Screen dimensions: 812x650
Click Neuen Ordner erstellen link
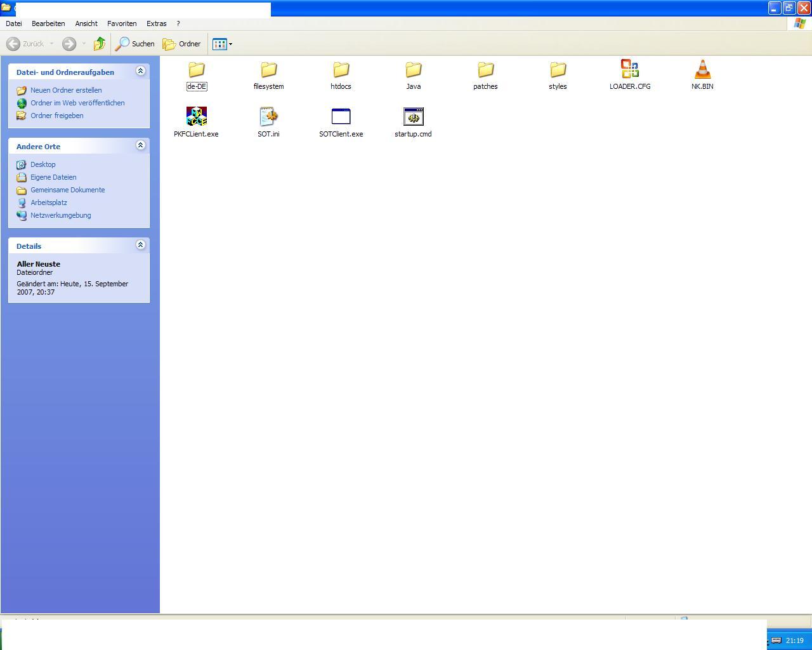(66, 90)
